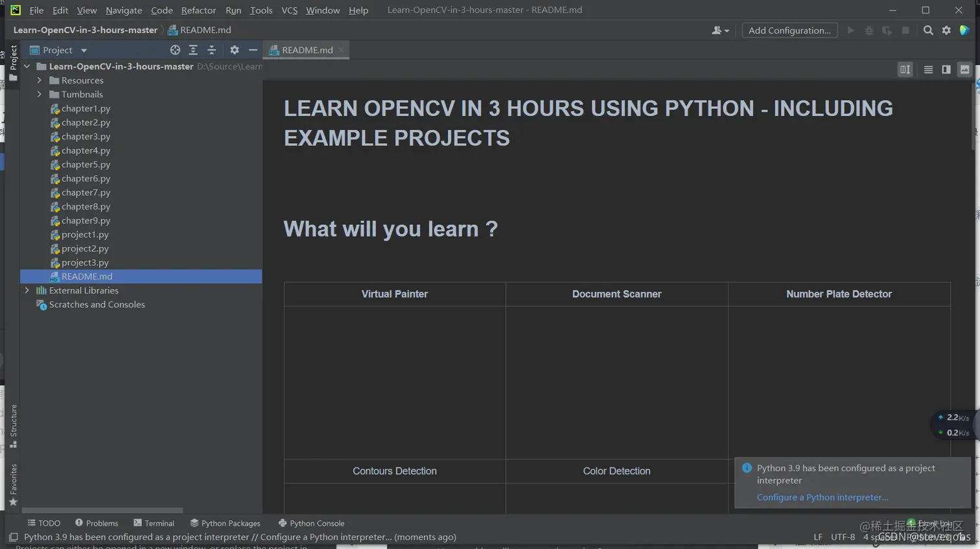Expand External Libraries node
980x549 pixels.
coord(27,290)
